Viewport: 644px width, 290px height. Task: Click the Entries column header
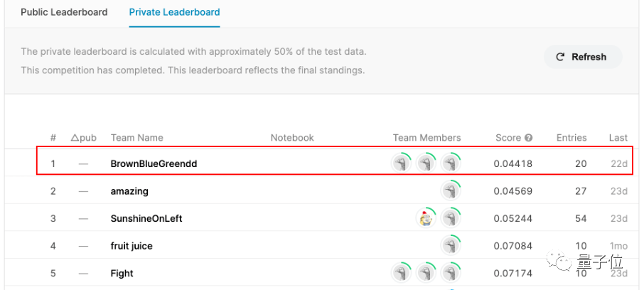click(571, 138)
